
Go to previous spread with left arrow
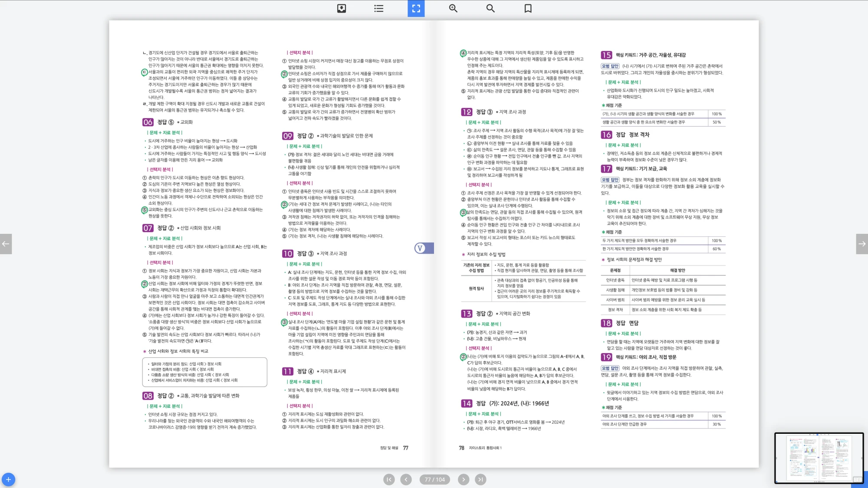point(6,244)
